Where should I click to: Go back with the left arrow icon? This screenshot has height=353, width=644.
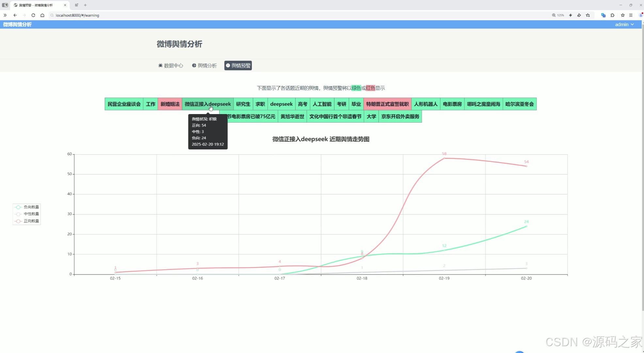click(x=15, y=15)
